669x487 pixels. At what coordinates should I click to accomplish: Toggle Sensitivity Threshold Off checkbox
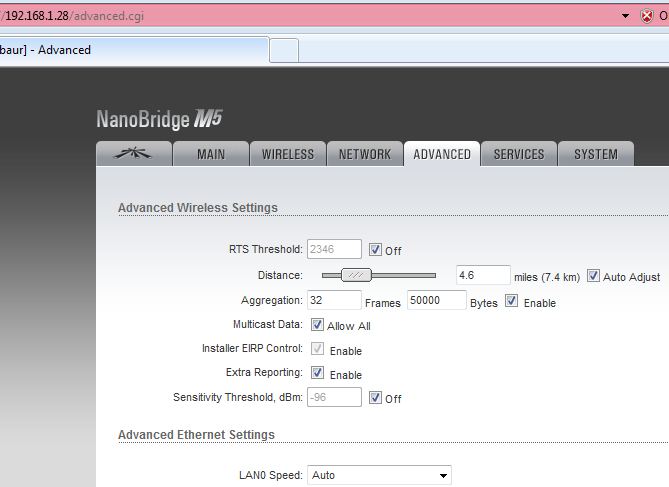(x=375, y=398)
